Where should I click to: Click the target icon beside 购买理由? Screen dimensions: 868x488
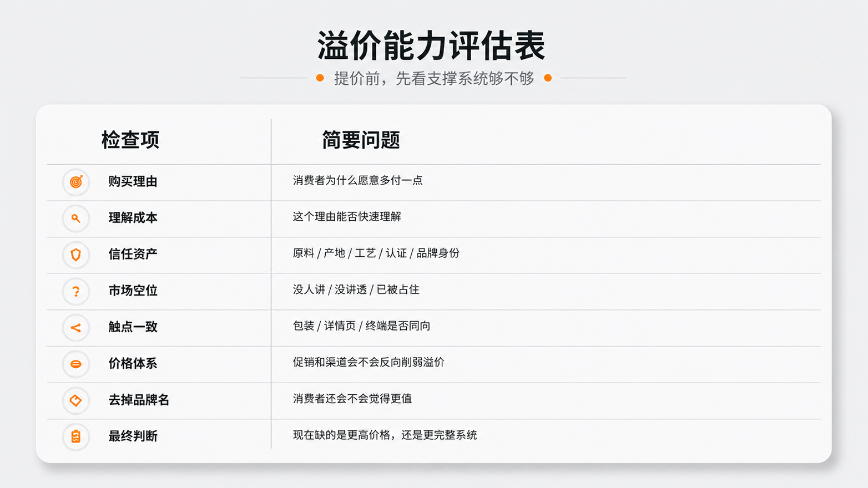(x=76, y=182)
